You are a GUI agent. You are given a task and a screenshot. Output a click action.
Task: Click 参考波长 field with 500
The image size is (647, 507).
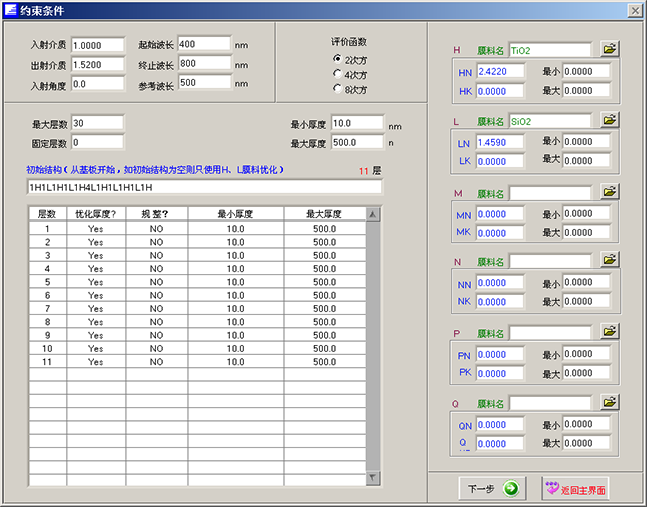pyautogui.click(x=204, y=82)
